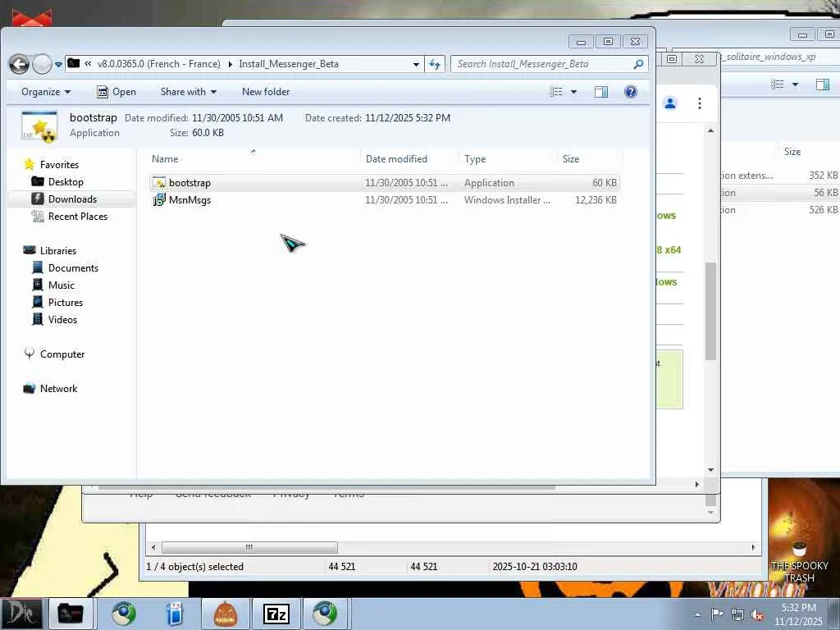Open the Music library
The image size is (840, 630).
(53, 285)
